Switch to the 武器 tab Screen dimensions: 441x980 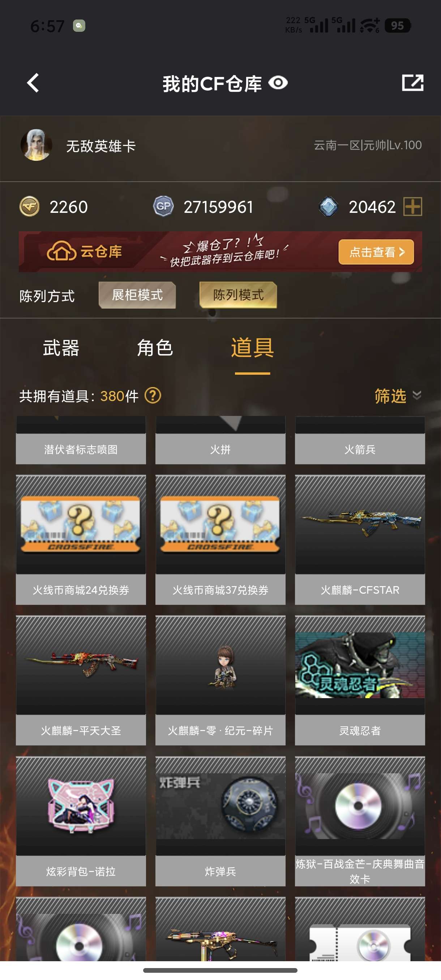pyautogui.click(x=61, y=348)
